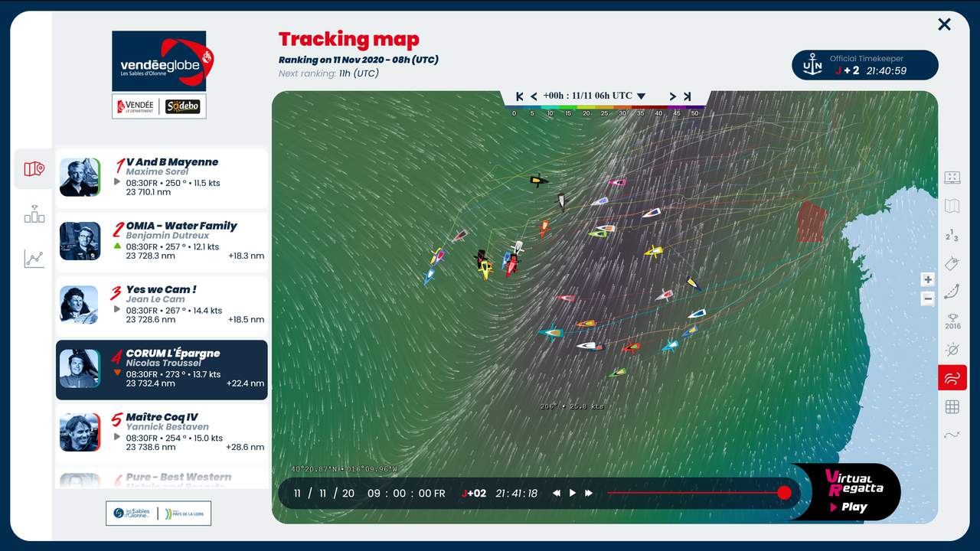Open Les Sables d'Olonne partner logo
980x551 pixels.
(x=131, y=514)
